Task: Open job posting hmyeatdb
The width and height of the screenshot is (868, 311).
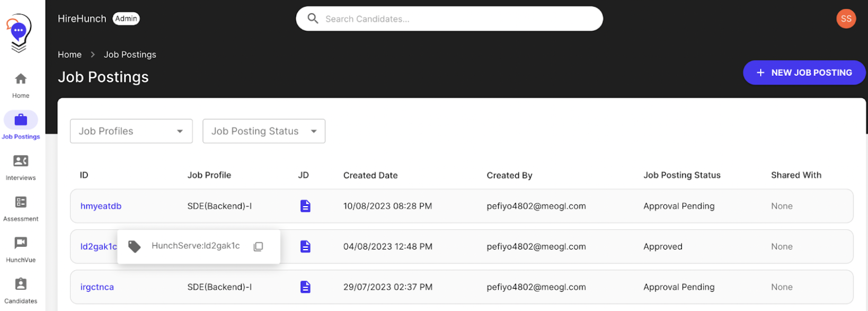Action: 101,206
